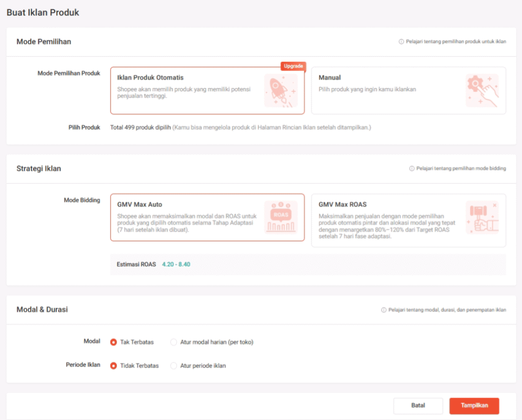Click the auction hammer icon in GMV Max ROAS
The image size is (522, 420).
pyautogui.click(x=482, y=217)
